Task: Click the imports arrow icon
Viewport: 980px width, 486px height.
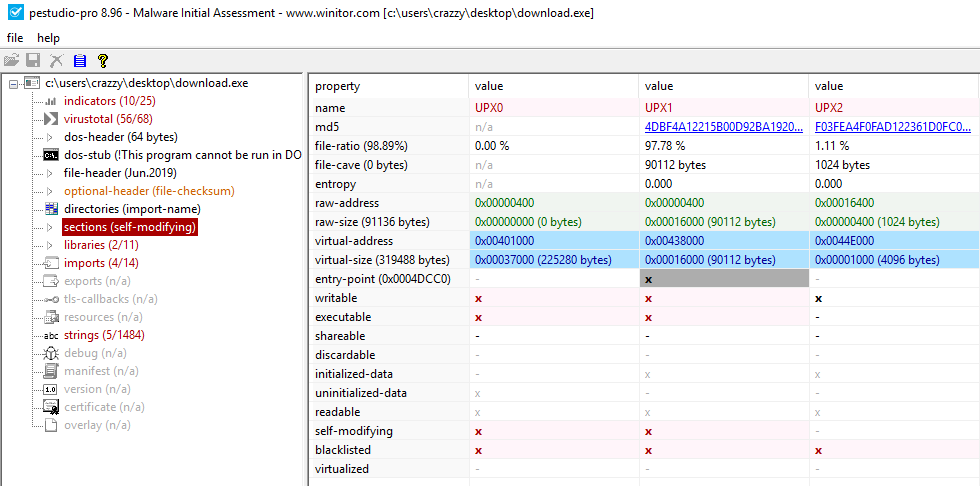Action: click(x=51, y=264)
